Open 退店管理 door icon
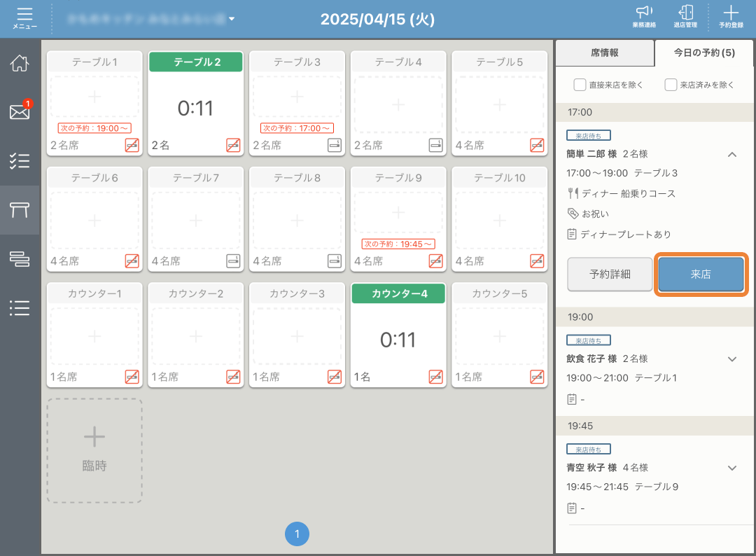The width and height of the screenshot is (756, 556). [685, 17]
